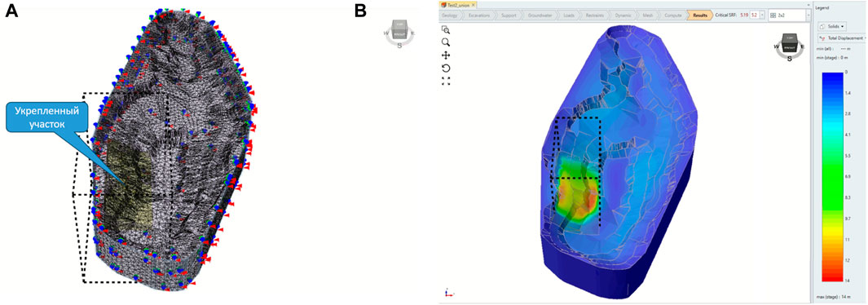The height and width of the screenshot is (305, 868).
Task: Go to the Compute tab
Action: tap(674, 15)
